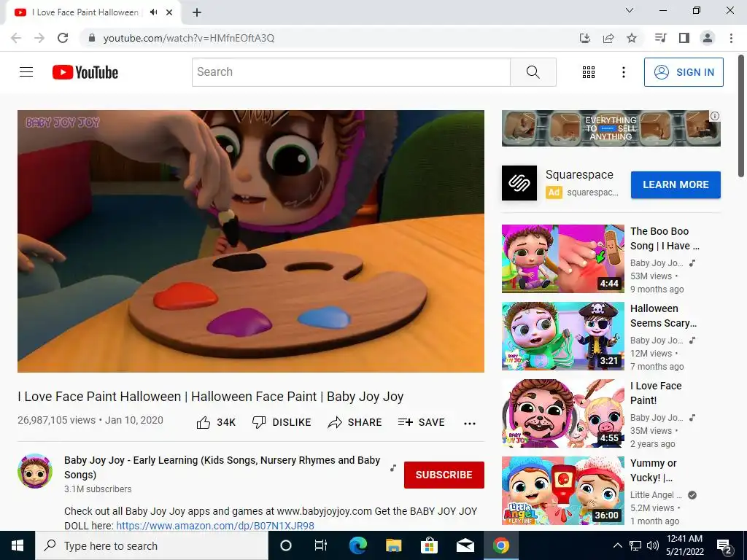Open the notifications action center
This screenshot has height=560, width=747.
[x=724, y=546]
